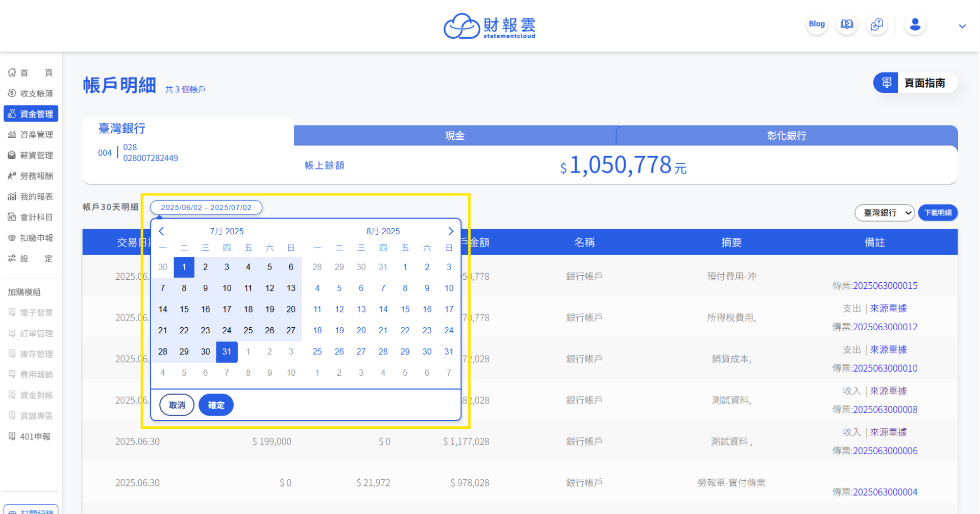Screen dimensions: 980x514
Task: Go to 首頁 in the sidebar
Action: [31, 72]
